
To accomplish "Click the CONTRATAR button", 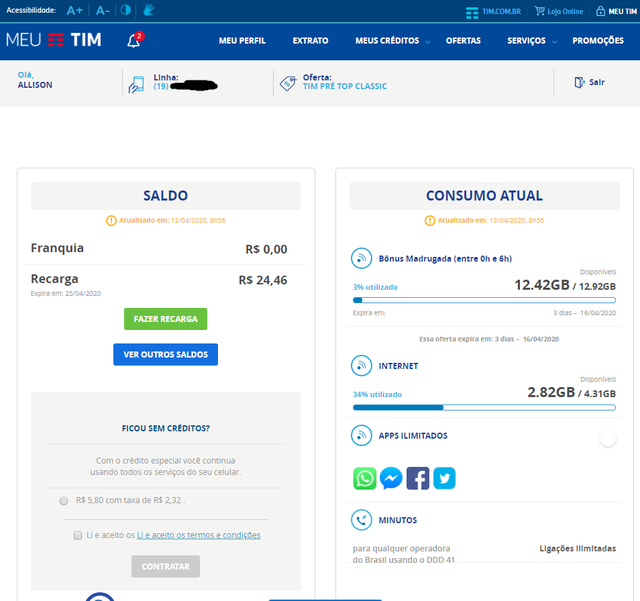I will 165,566.
